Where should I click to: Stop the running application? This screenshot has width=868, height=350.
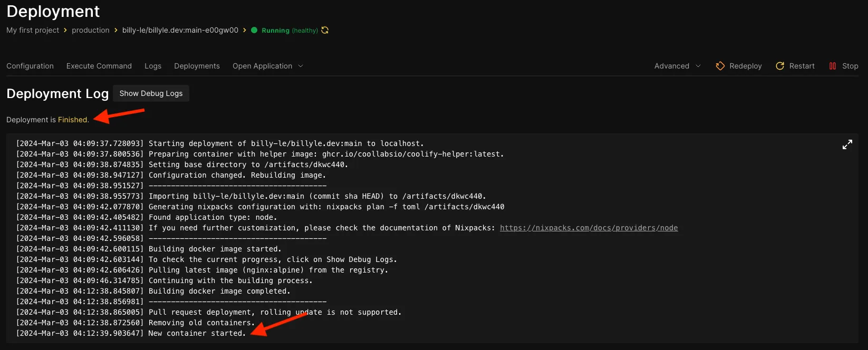(844, 66)
